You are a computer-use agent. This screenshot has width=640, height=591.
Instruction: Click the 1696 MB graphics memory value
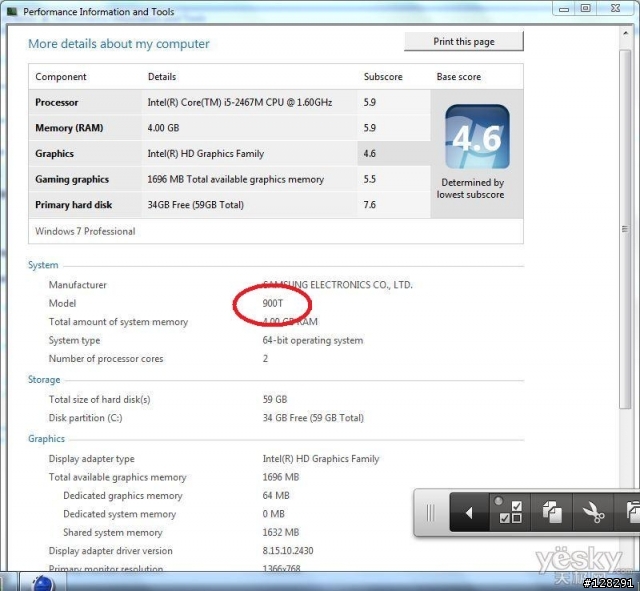tap(281, 477)
